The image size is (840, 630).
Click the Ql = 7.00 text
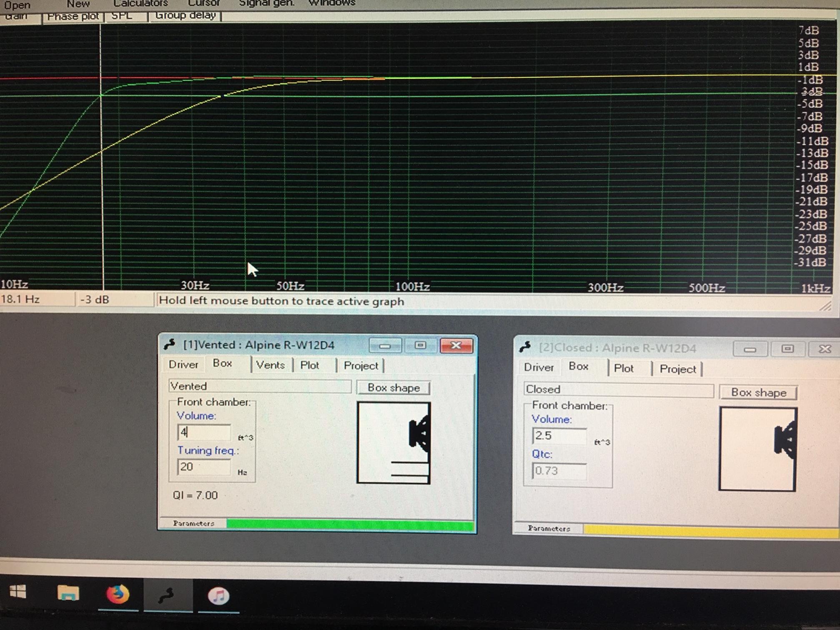[195, 495]
